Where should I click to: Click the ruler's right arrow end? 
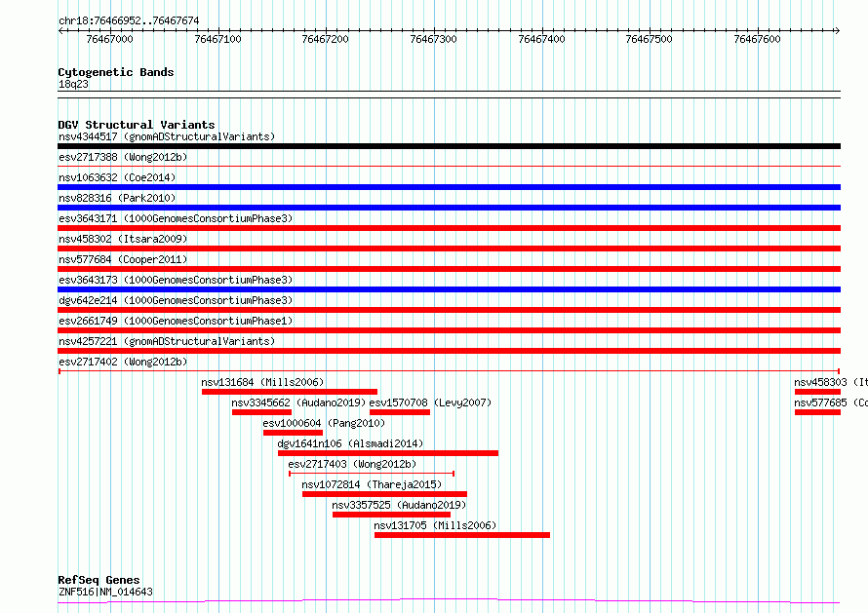pos(838,31)
